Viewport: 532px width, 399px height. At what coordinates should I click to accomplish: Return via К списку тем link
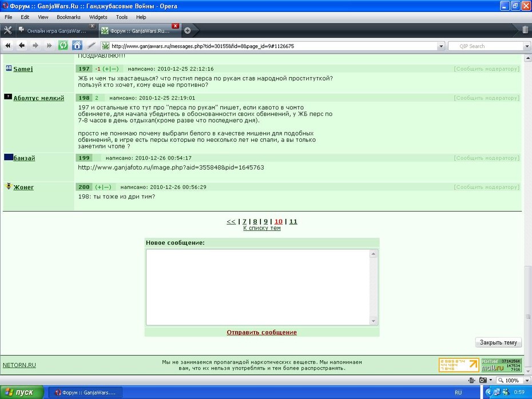pos(262,228)
